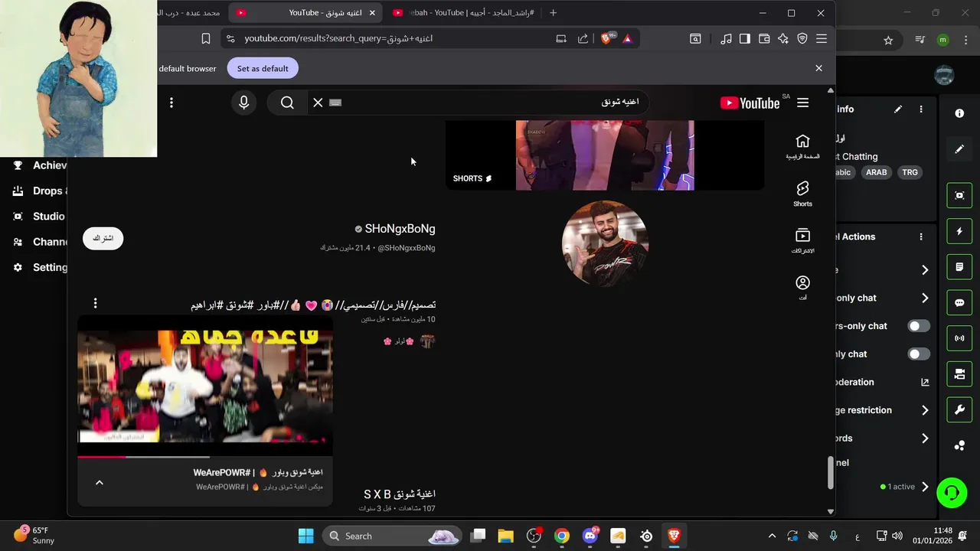Switch to the راشد الماجد YouTube tab
Screen dimensions: 980x551
(463, 12)
